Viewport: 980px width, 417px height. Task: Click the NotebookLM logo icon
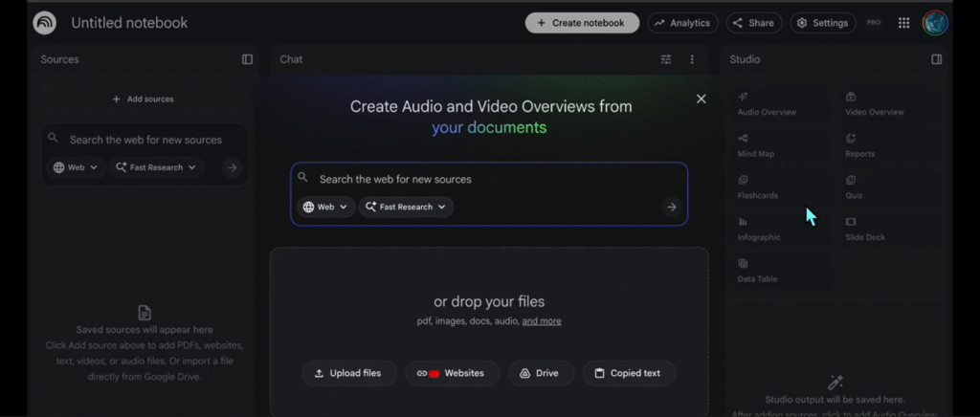44,23
